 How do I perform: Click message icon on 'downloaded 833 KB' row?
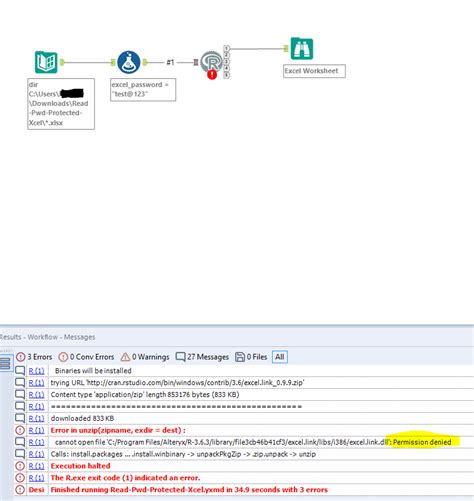point(20,418)
